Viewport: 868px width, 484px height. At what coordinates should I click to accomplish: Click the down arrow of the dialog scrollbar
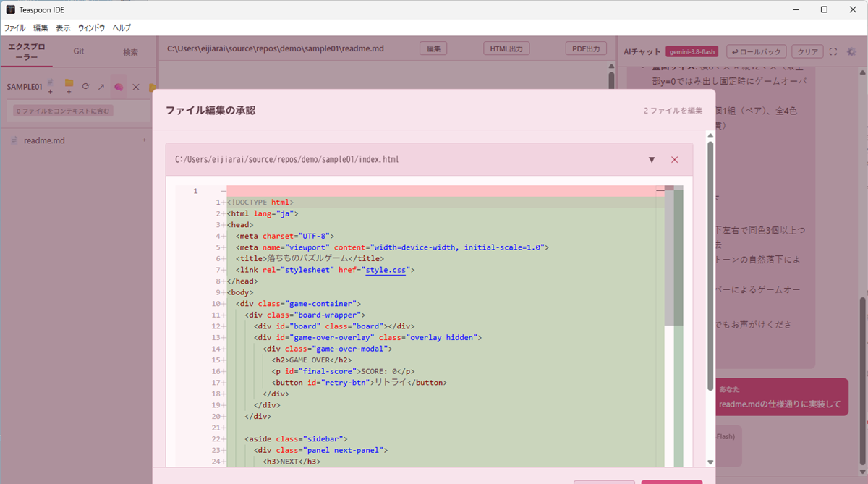[x=710, y=462]
